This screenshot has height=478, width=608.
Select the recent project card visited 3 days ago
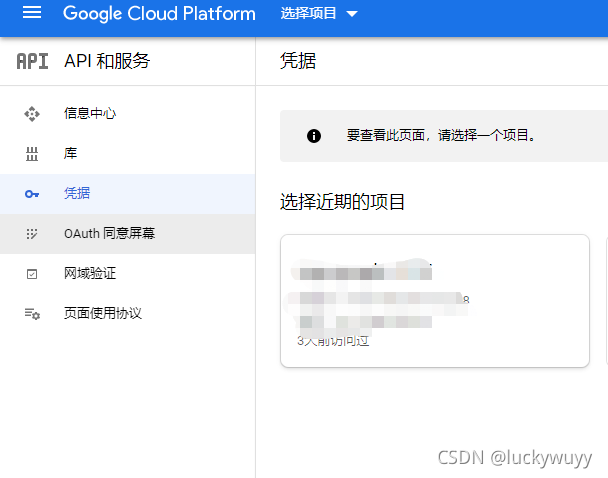coord(435,300)
